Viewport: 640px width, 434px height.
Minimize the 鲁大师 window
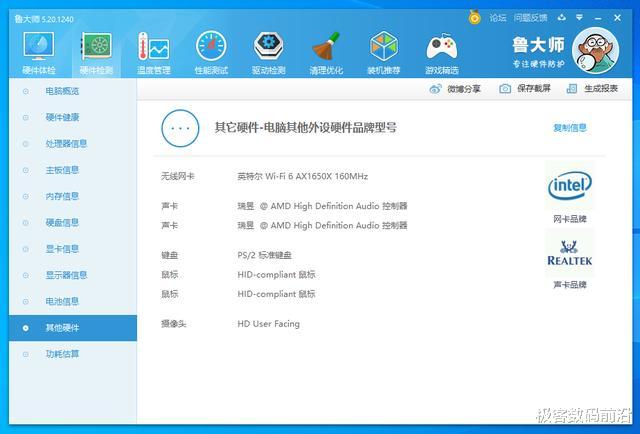coord(598,18)
